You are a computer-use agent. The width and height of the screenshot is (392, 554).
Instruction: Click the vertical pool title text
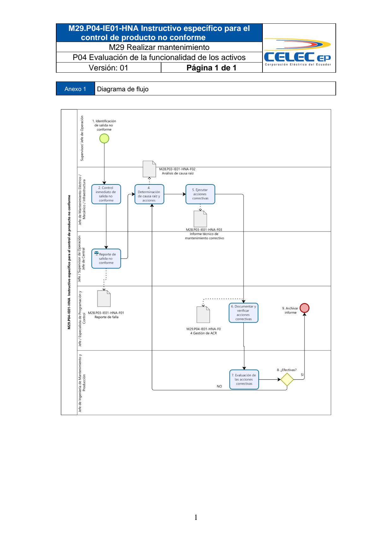69,262
